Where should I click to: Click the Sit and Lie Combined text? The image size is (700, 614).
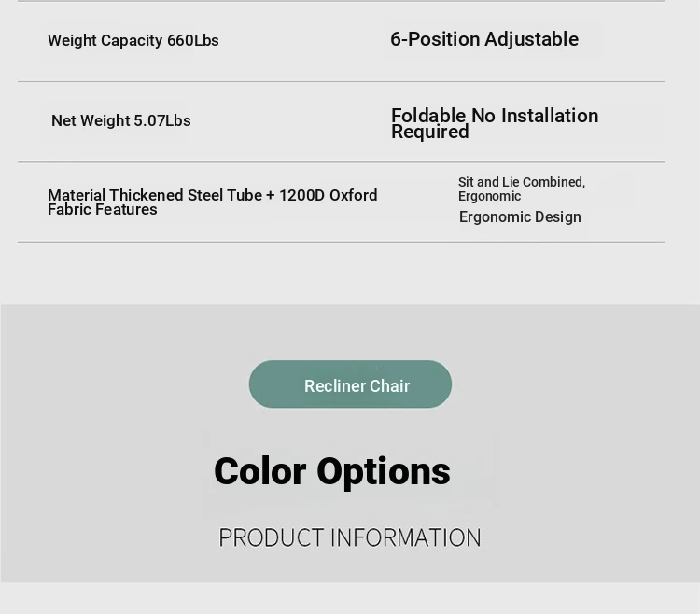coord(522,182)
